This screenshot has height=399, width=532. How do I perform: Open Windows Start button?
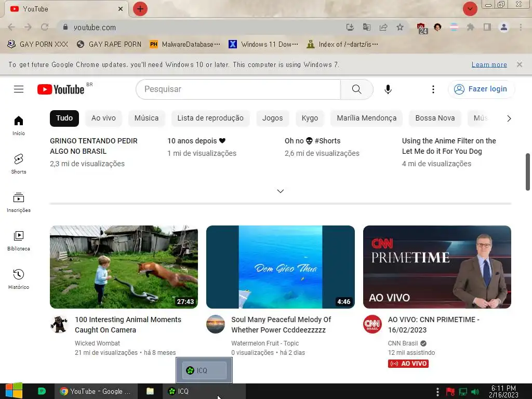coord(14,391)
